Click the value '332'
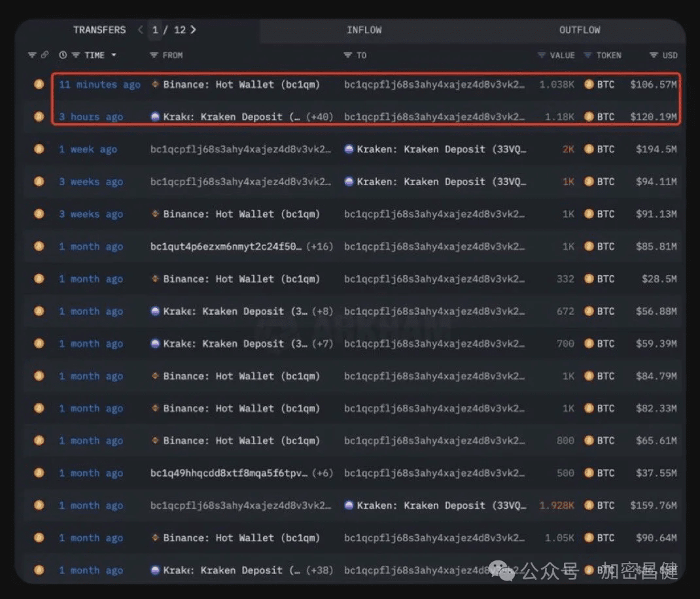This screenshot has height=599, width=700. (x=565, y=279)
